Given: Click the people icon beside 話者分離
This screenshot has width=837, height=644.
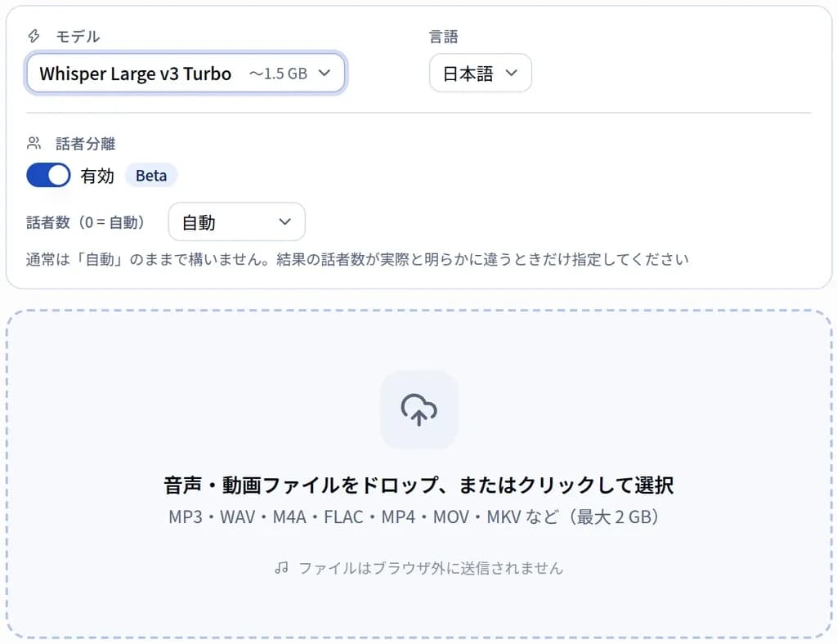Looking at the screenshot, I should [34, 143].
